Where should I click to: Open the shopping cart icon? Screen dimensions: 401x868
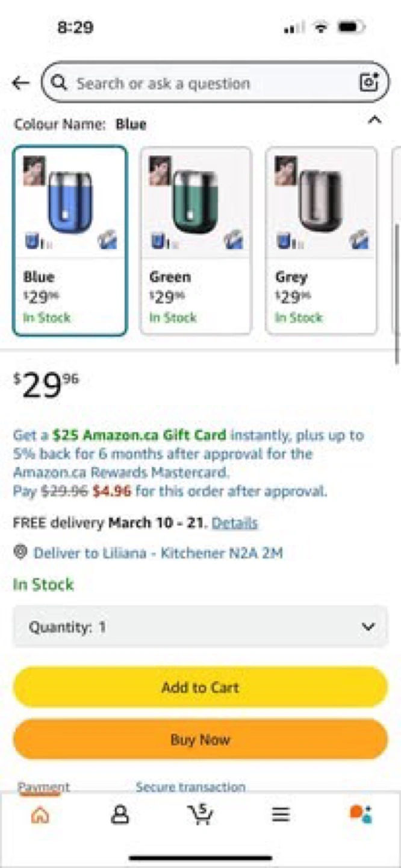point(199,815)
